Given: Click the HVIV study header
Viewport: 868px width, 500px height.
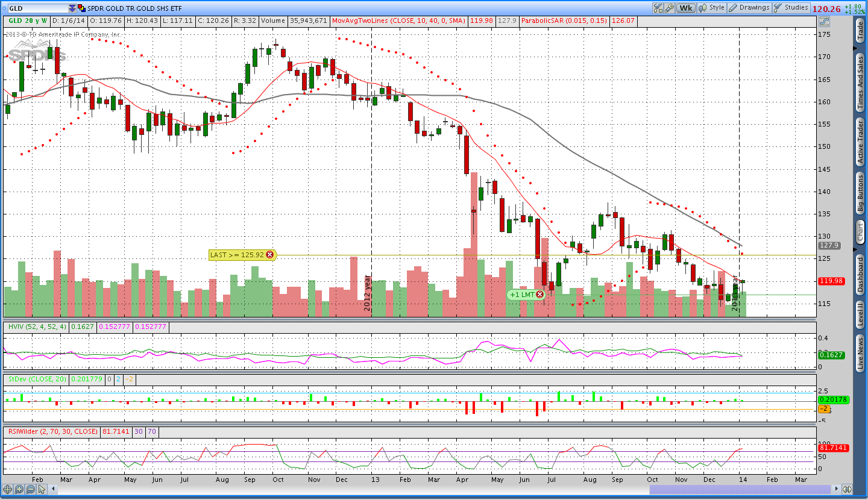Looking at the screenshot, I should (36, 327).
